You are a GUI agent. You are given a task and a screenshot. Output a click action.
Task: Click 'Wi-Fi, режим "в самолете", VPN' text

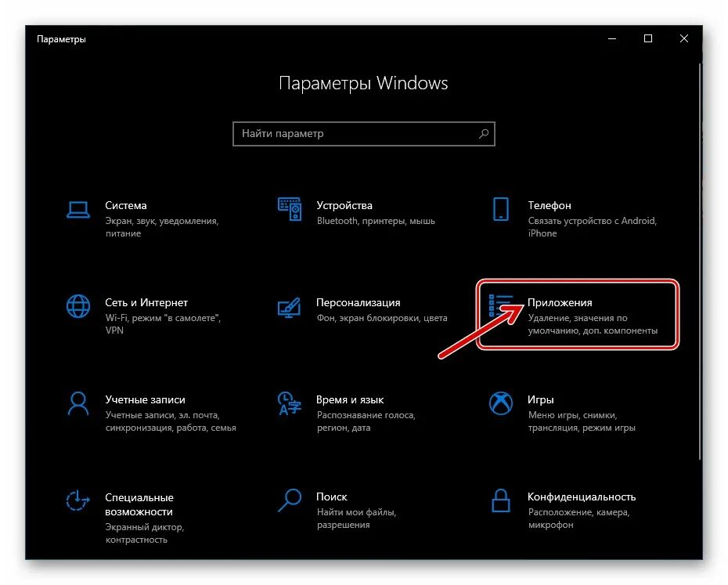pos(163,324)
